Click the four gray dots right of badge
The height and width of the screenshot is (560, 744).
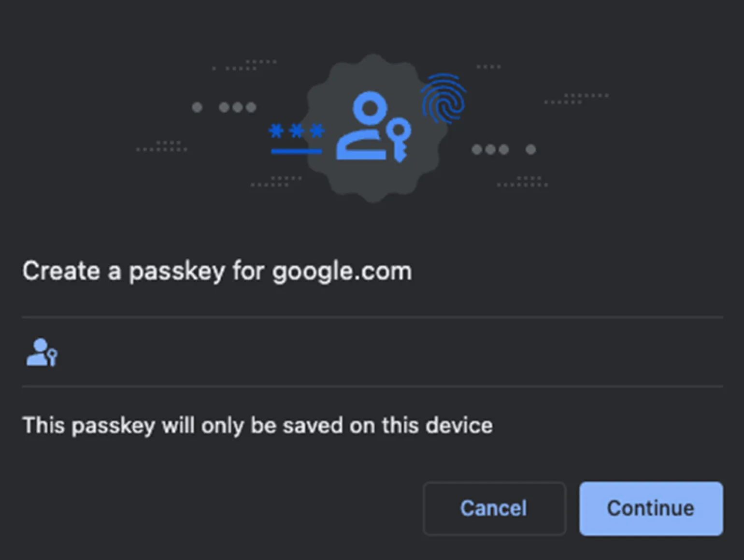pyautogui.click(x=503, y=149)
